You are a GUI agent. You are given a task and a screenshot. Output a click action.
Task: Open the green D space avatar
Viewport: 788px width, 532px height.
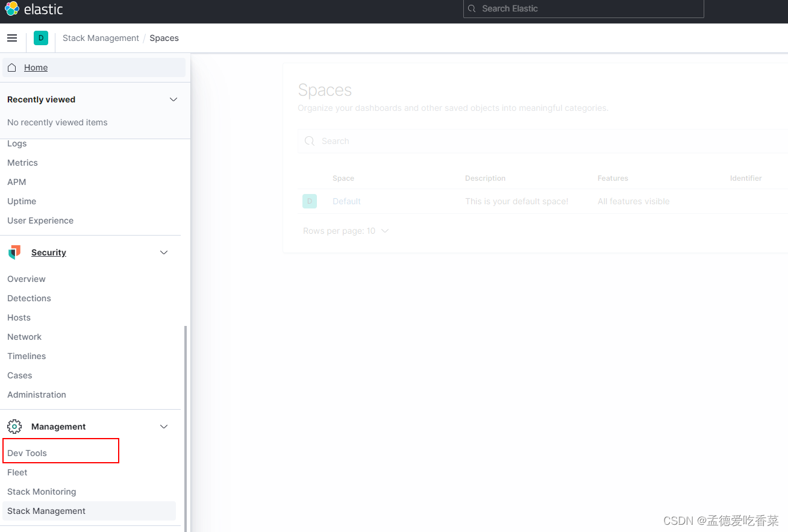tap(41, 38)
